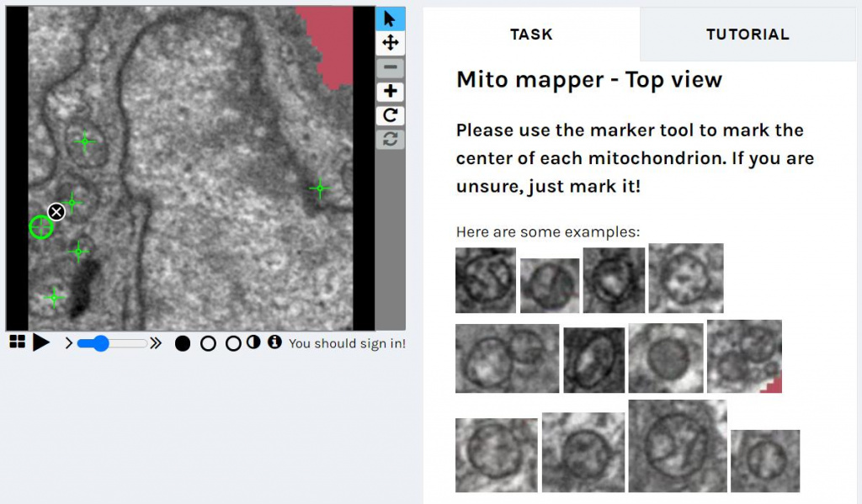Click the single chevron slow-speed arrow

click(68, 343)
